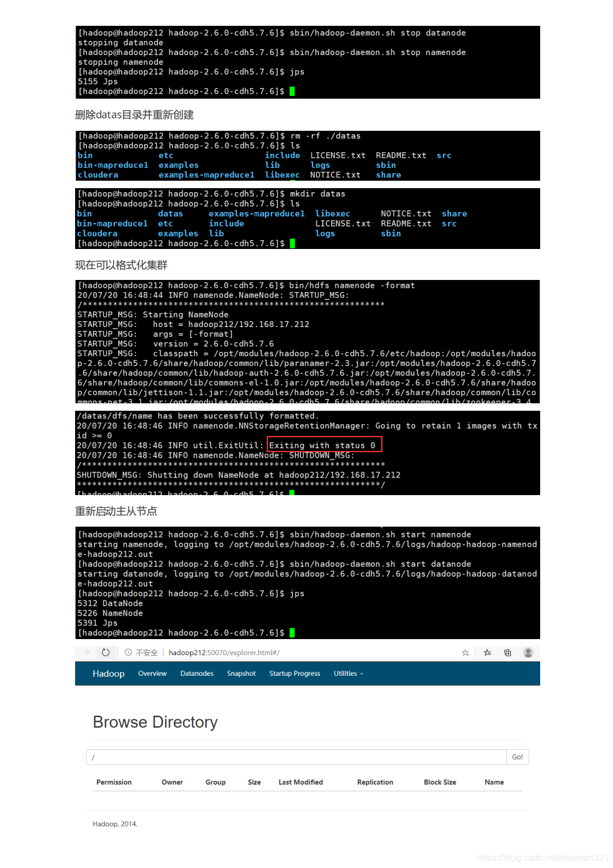The image size is (613, 868).
Task: Click the Name column header
Action: click(x=494, y=782)
